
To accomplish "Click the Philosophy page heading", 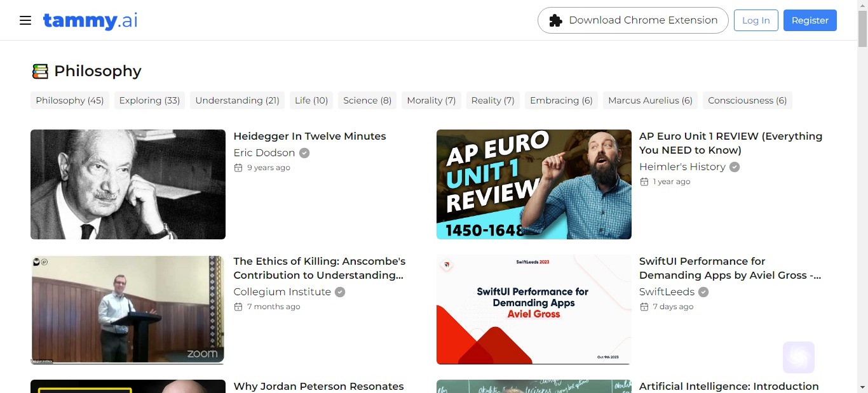I will 98,71.
